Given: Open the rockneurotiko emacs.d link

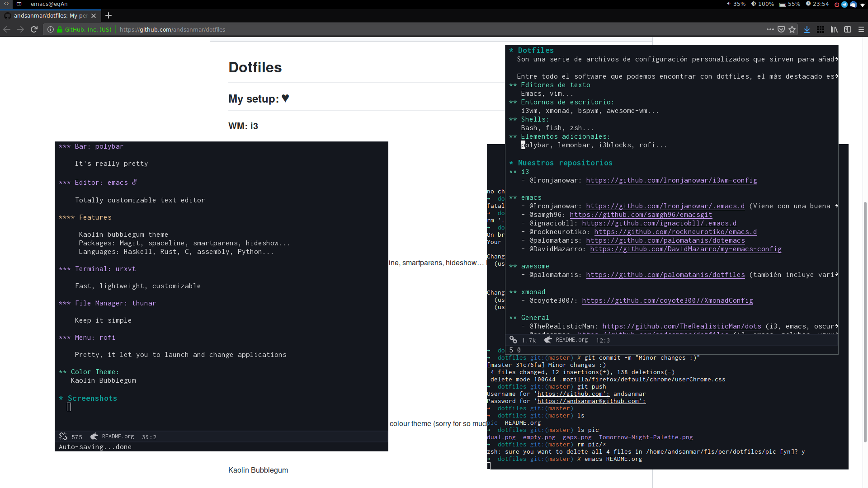Looking at the screenshot, I should click(675, 232).
